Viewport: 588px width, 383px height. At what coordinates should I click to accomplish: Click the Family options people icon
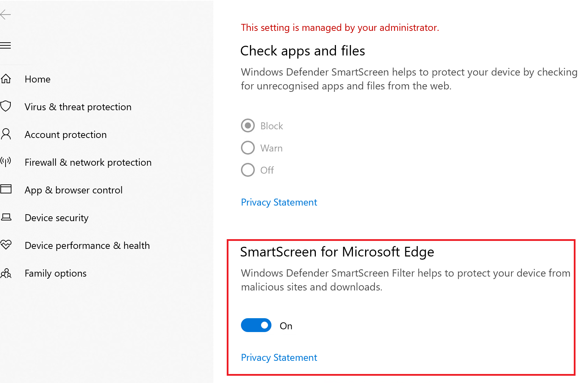click(x=6, y=273)
